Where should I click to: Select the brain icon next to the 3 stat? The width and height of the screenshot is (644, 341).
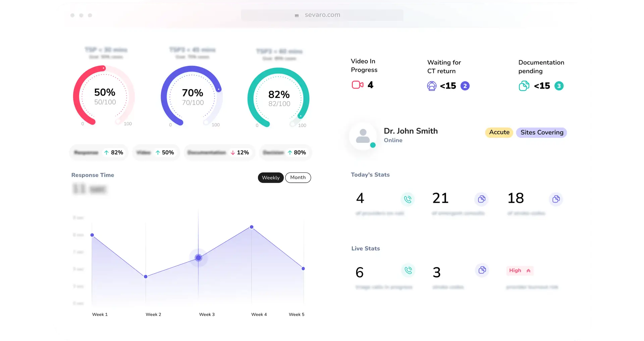tap(482, 270)
